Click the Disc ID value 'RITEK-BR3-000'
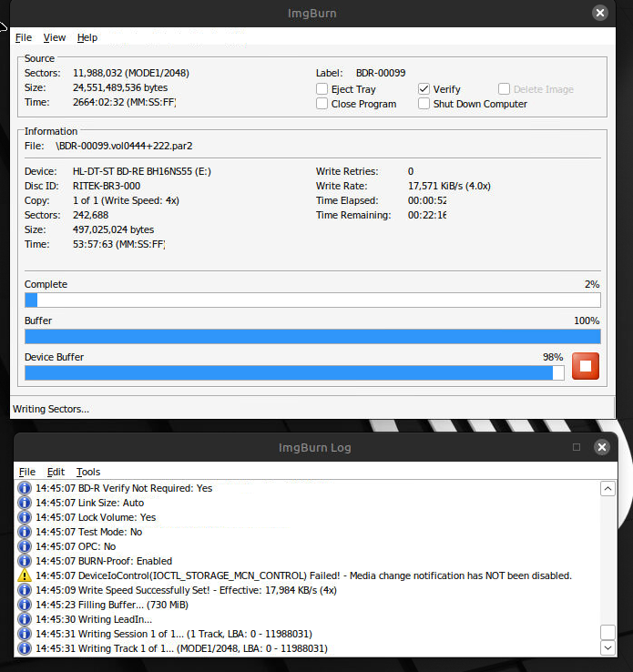Image resolution: width=633 pixels, height=672 pixels. pos(107,186)
